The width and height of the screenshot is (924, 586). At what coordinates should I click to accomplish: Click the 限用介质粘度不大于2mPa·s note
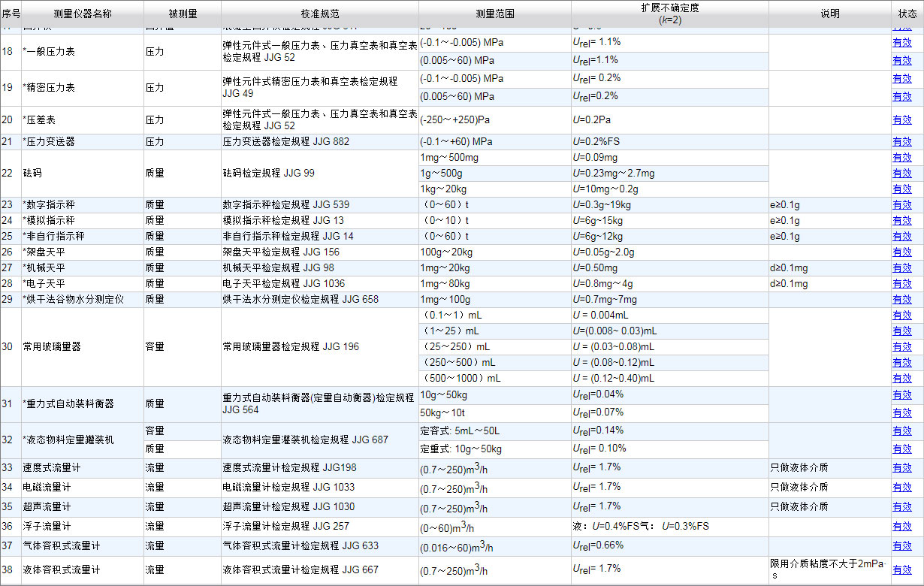pos(830,569)
